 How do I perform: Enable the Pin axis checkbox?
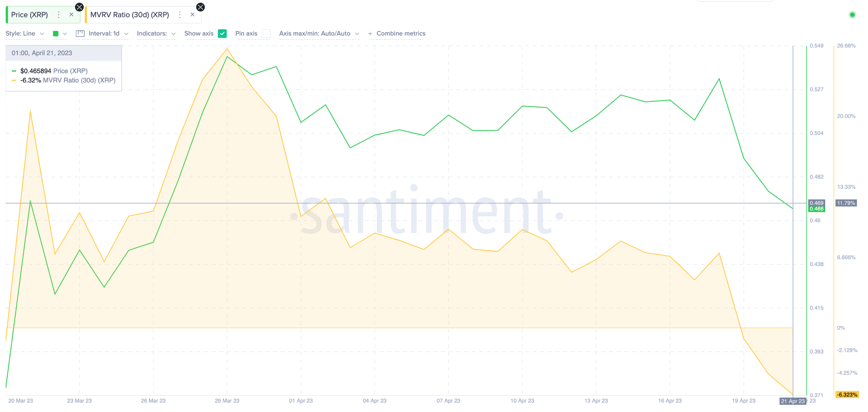266,34
